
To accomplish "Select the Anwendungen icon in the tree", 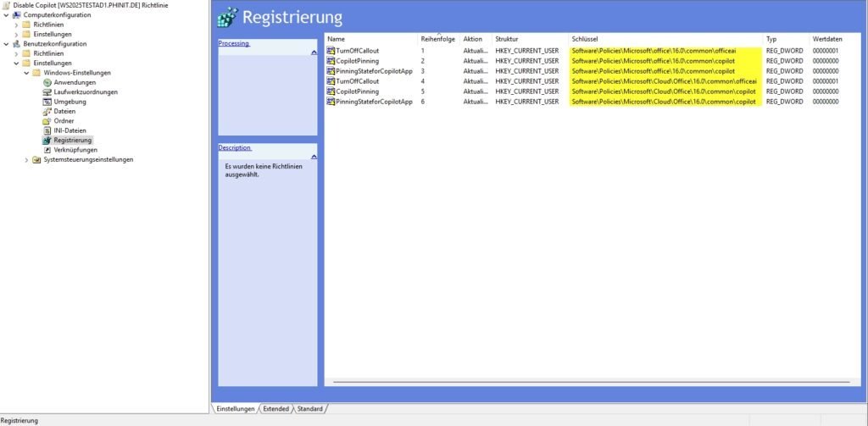I will 47,82.
